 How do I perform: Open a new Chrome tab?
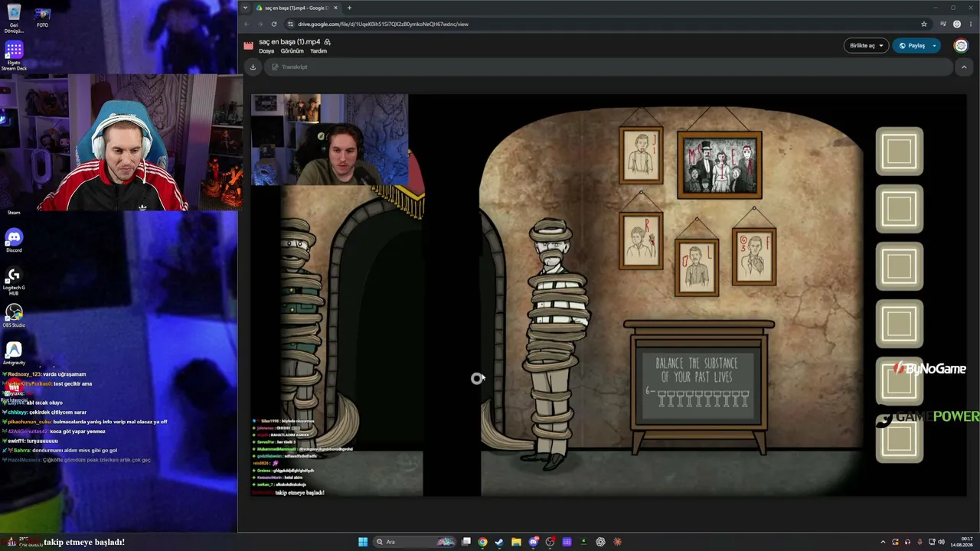(349, 8)
